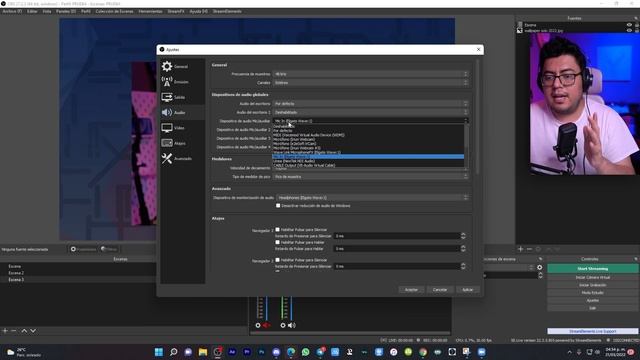
Task: Select Escena 3 in the Escenas list
Action: coord(16,280)
